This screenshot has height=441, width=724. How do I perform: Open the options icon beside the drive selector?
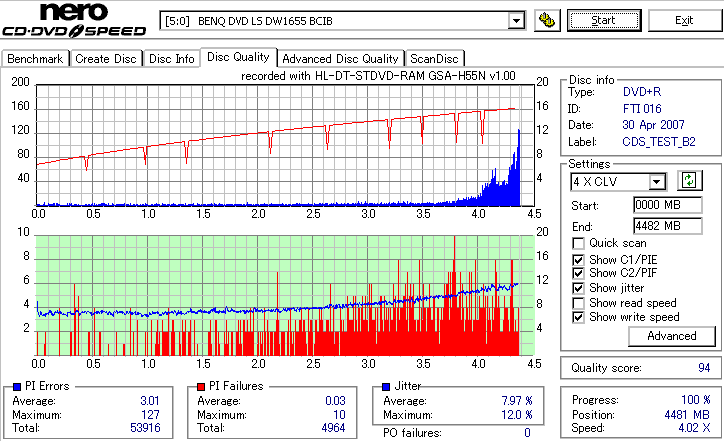[x=547, y=20]
